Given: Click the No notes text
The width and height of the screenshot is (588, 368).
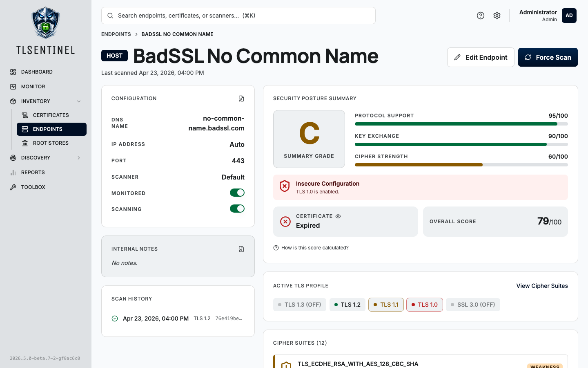Looking at the screenshot, I should click(x=125, y=263).
